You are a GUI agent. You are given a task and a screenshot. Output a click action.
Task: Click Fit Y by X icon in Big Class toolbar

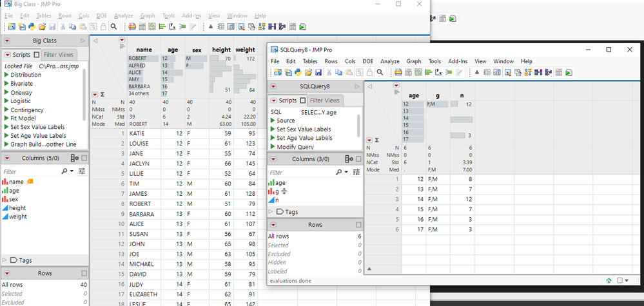pos(172,26)
